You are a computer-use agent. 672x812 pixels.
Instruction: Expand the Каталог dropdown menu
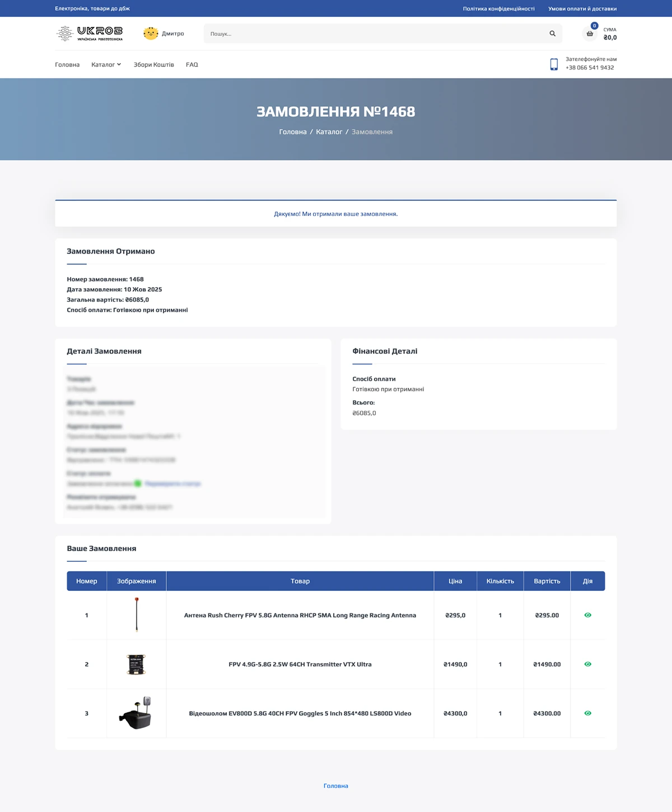point(106,65)
